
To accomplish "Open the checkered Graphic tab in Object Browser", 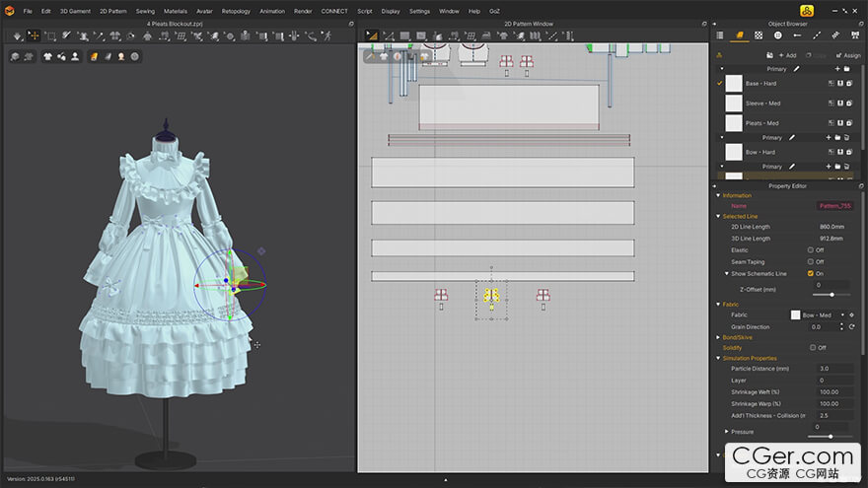I will pyautogui.click(x=759, y=35).
